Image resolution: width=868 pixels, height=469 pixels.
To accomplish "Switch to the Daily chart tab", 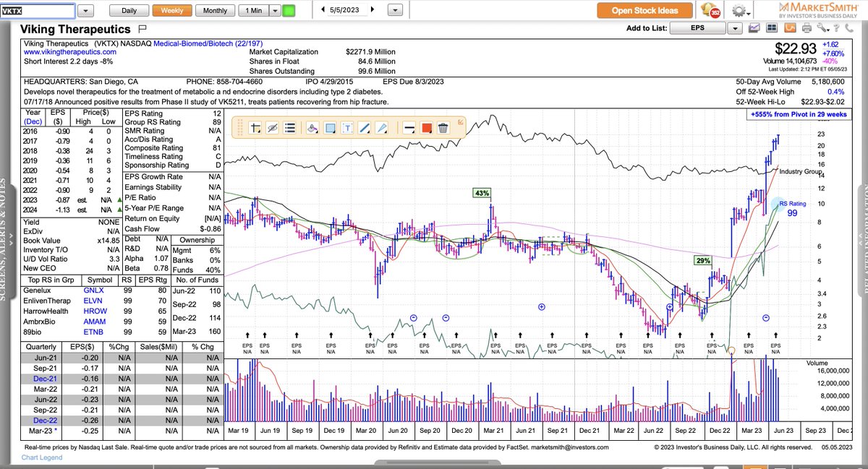I will click(129, 11).
